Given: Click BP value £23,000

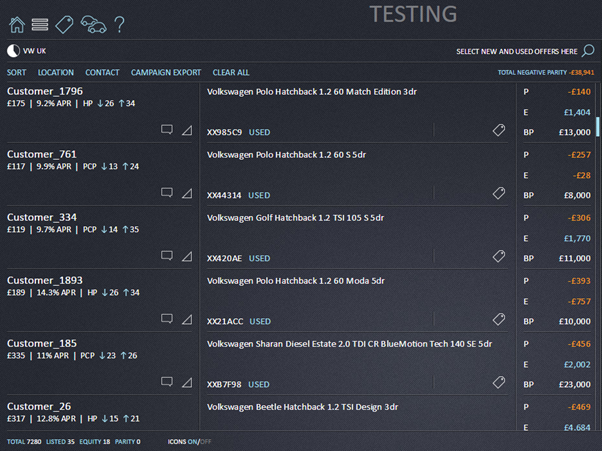Looking at the screenshot, I should pos(575,384).
